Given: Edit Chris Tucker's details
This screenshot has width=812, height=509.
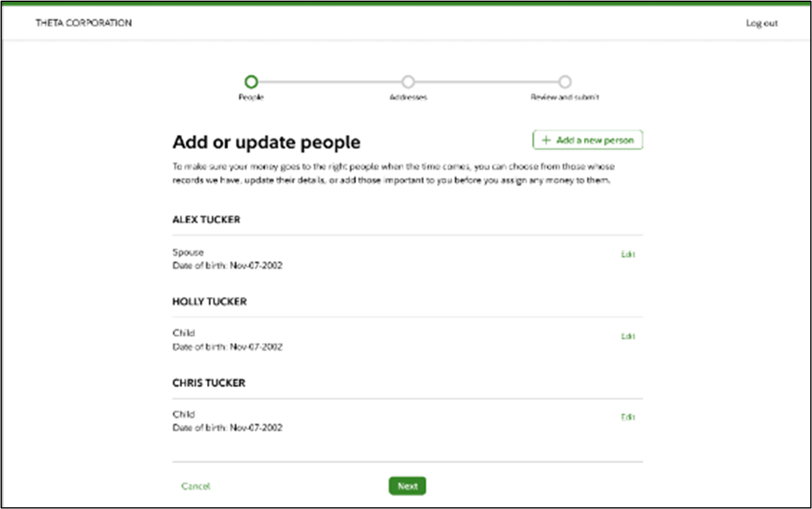Looking at the screenshot, I should coord(628,417).
